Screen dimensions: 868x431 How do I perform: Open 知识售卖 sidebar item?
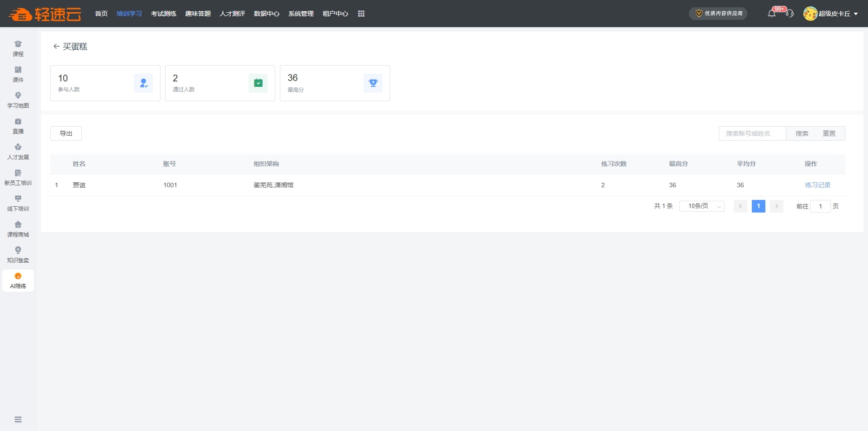point(18,255)
